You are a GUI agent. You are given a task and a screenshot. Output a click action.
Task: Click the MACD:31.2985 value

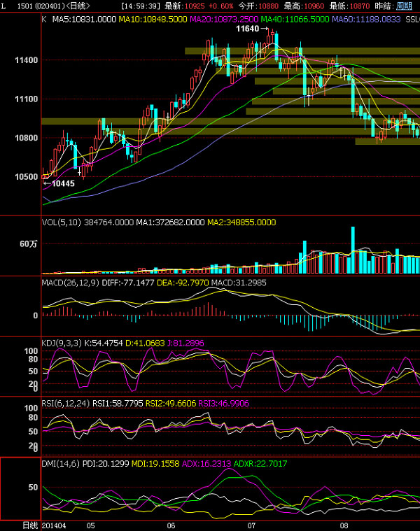click(239, 283)
